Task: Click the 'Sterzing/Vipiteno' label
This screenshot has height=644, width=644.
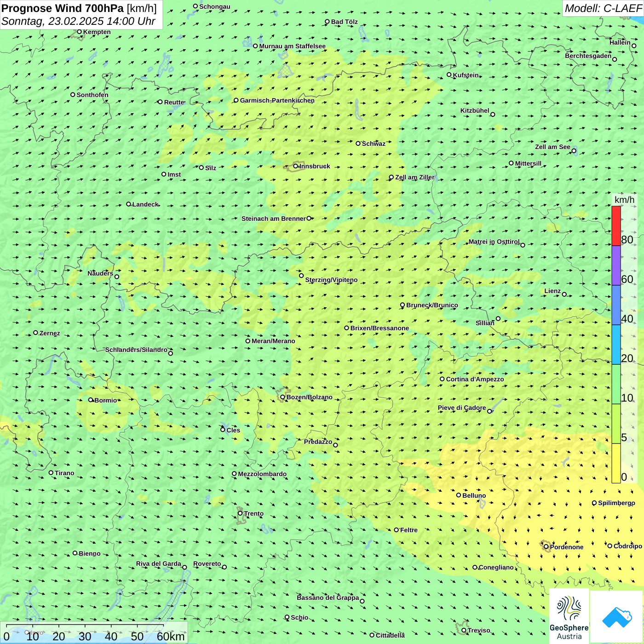Action: click(331, 280)
